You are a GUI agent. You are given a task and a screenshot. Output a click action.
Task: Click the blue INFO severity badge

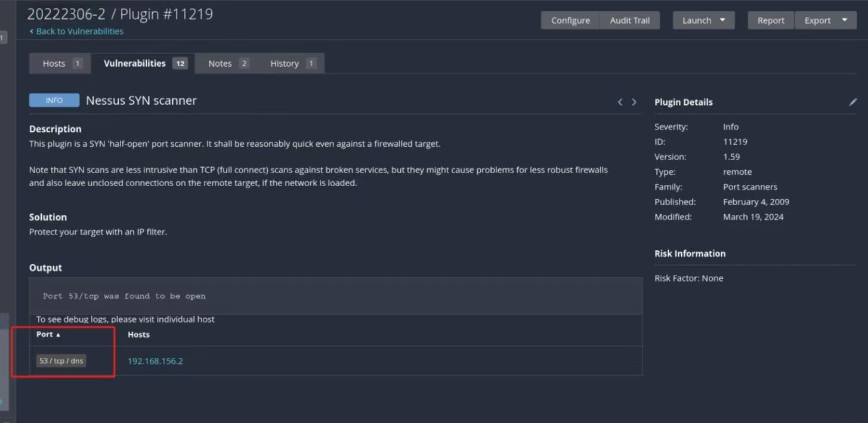coord(54,100)
